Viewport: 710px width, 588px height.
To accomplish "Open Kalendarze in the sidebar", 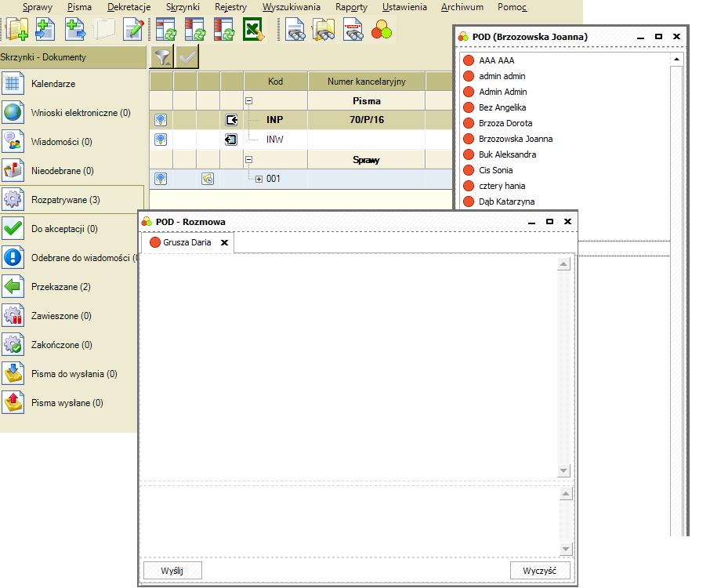I will (53, 84).
